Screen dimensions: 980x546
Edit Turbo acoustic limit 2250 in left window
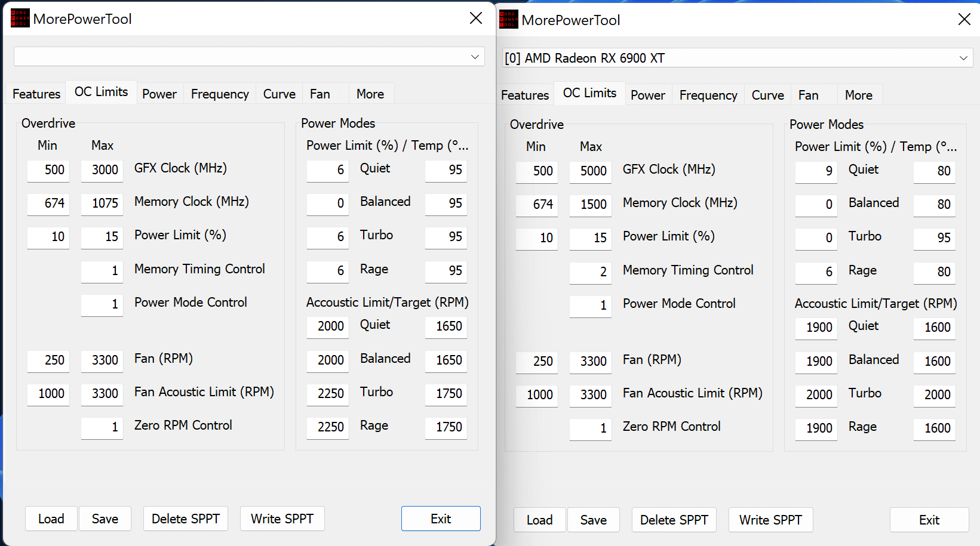tap(328, 394)
